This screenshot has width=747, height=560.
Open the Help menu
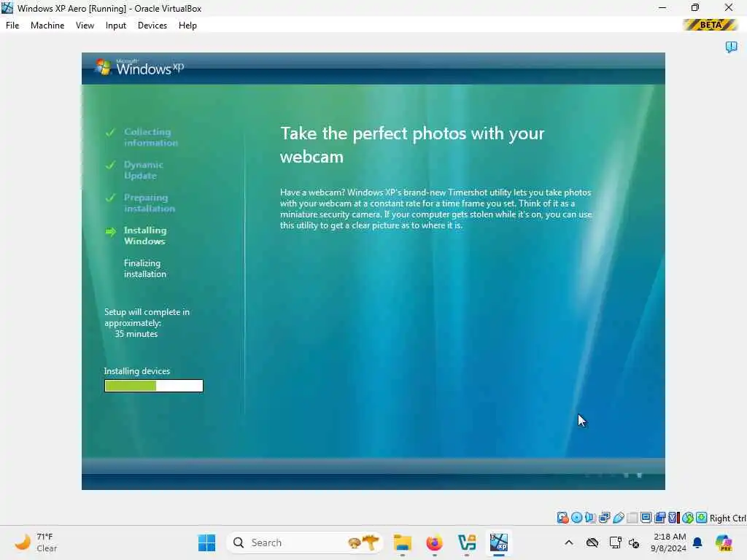point(187,26)
